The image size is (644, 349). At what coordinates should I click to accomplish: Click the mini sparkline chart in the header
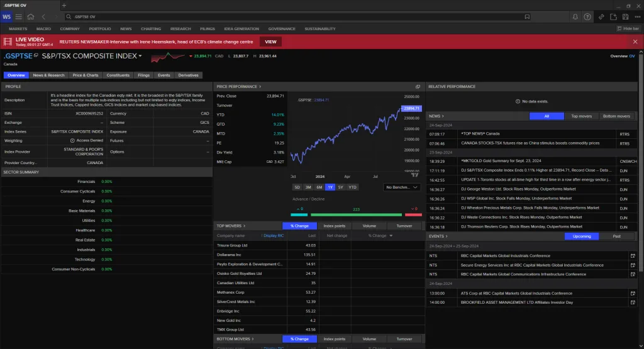167,57
